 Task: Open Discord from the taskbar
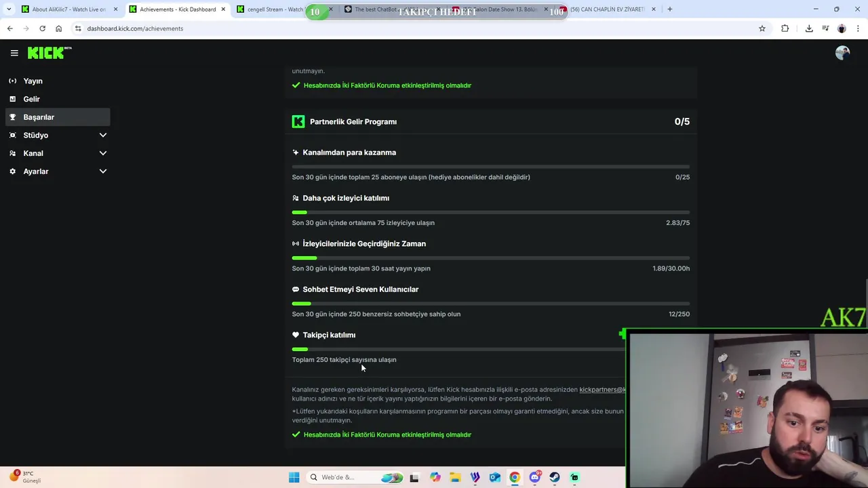click(534, 477)
